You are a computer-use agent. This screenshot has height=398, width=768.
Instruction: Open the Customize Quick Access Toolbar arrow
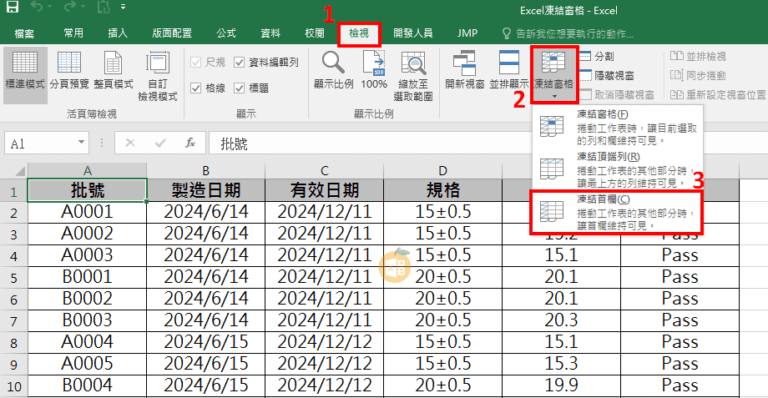[123, 7]
